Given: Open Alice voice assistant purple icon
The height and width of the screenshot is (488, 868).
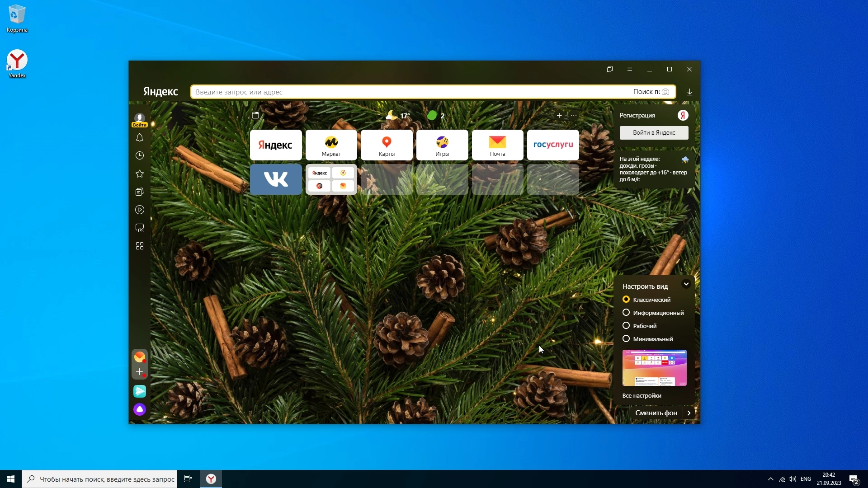Looking at the screenshot, I should click(x=140, y=409).
